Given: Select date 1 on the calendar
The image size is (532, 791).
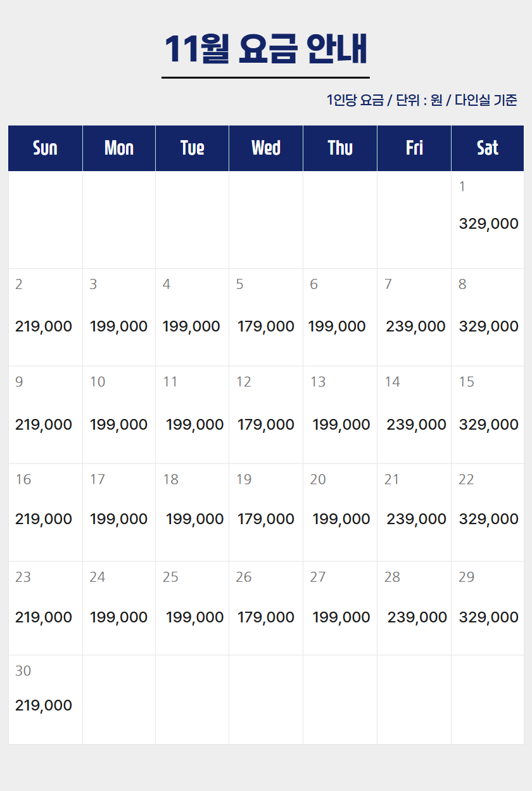Looking at the screenshot, I should [x=462, y=186].
